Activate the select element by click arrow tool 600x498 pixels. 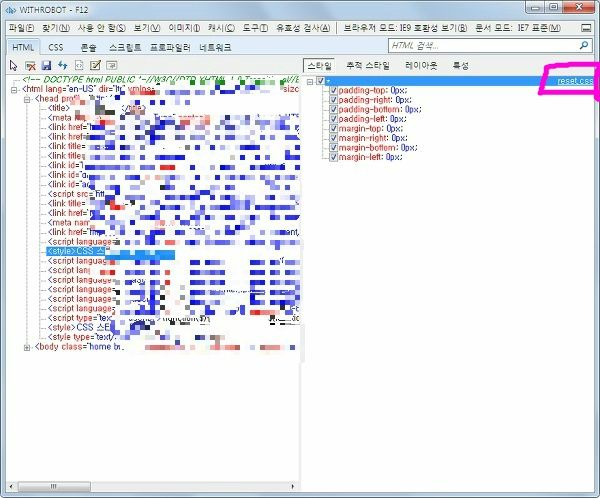point(13,66)
